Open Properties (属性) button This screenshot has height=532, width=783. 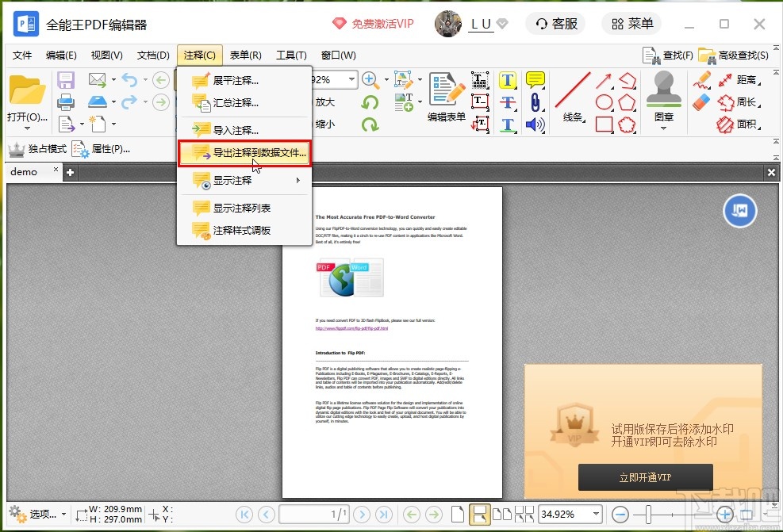(102, 149)
